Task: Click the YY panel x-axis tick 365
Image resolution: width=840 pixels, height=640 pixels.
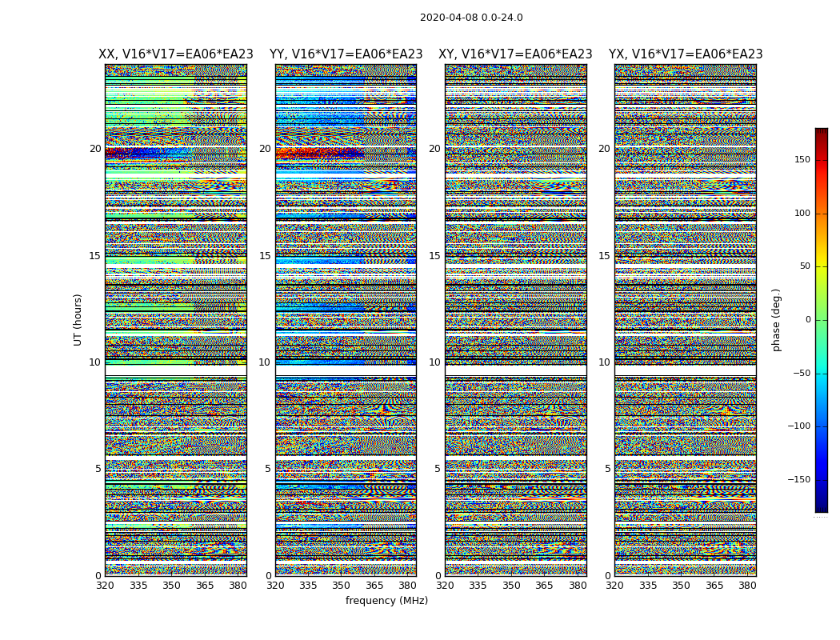Action: coord(375,586)
